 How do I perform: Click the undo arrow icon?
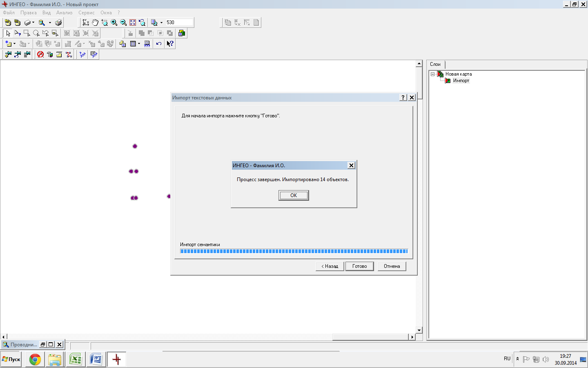click(x=159, y=44)
